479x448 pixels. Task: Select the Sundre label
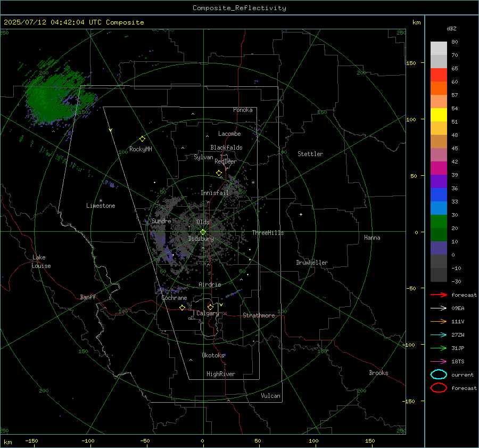[x=161, y=221]
